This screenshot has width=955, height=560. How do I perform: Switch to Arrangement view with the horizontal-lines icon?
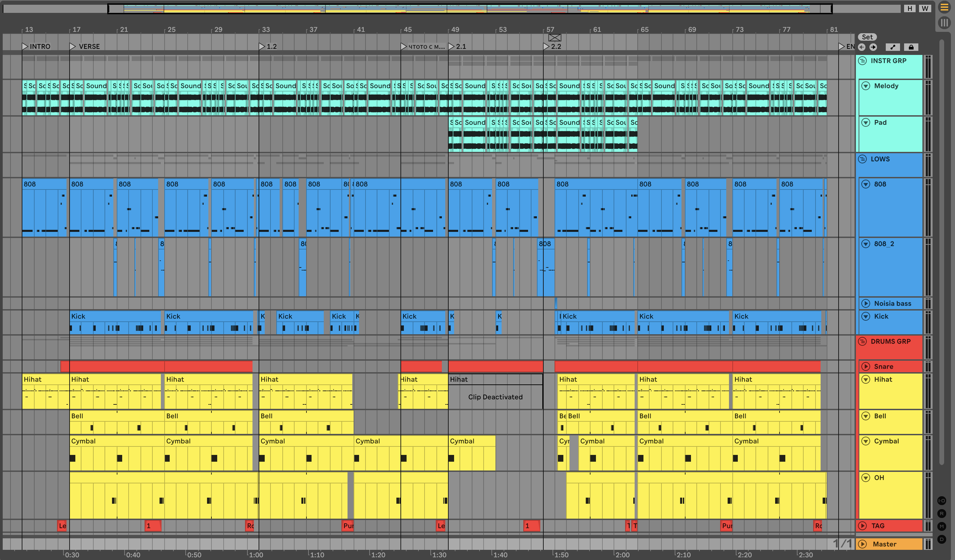[944, 7]
